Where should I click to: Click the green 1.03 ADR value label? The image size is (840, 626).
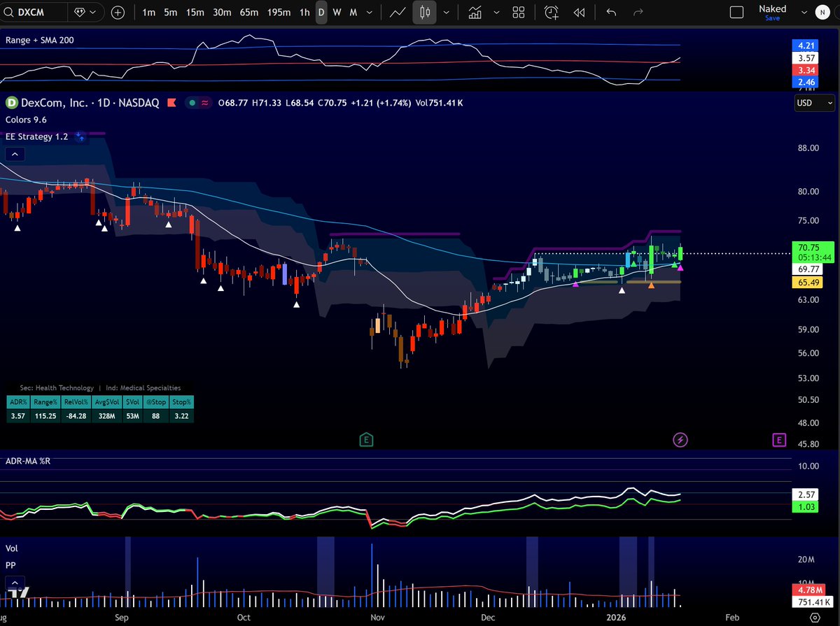(807, 506)
